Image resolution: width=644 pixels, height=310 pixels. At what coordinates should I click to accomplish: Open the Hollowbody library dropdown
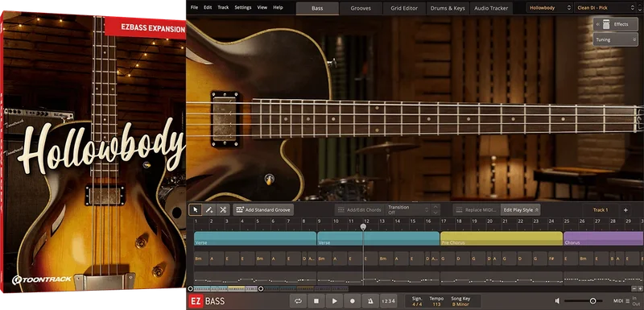(x=550, y=8)
